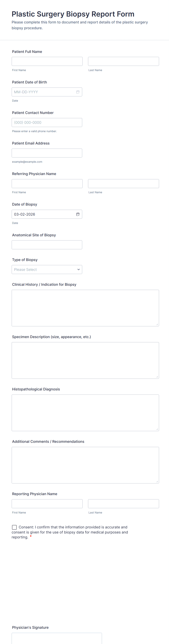Click the Additional Comments textarea
This screenshot has height=644, width=169.
(85, 465)
